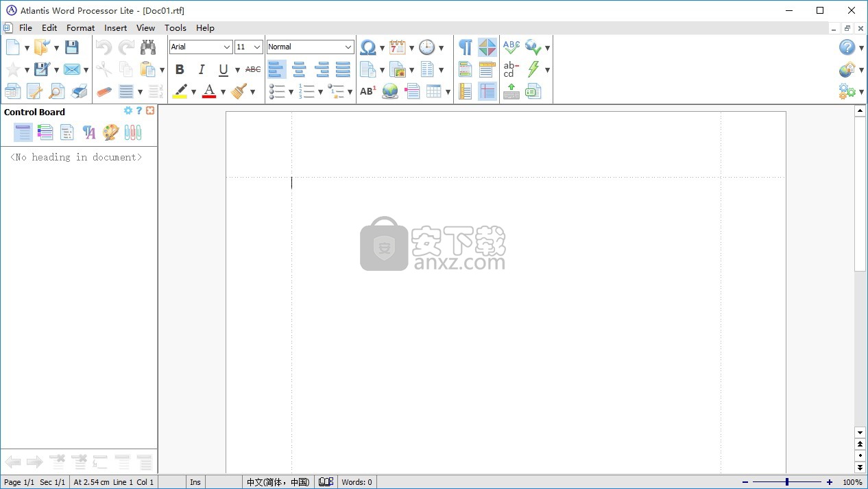Viewport: 868px width, 489px height.
Task: Open the Format menu
Action: [80, 28]
